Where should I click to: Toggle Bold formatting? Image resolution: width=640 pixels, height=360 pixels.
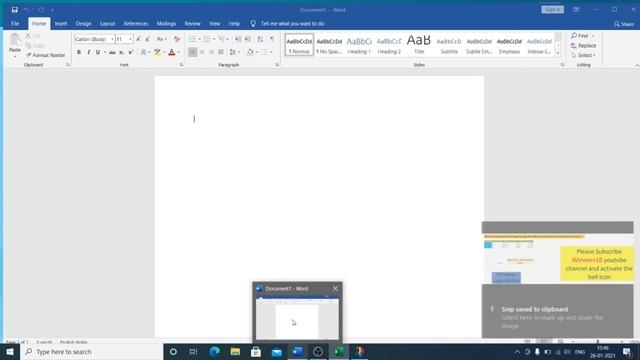(x=79, y=52)
